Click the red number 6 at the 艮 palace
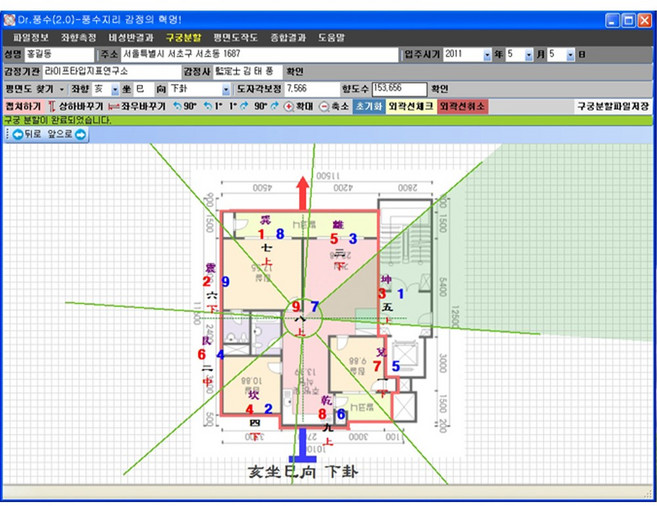 (x=202, y=354)
